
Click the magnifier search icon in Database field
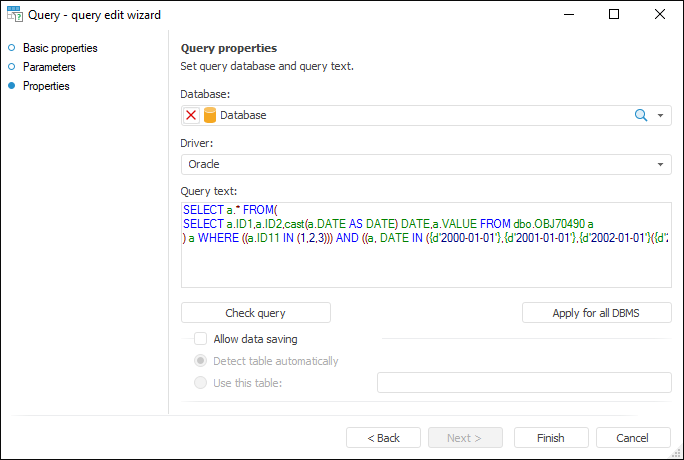tap(642, 115)
